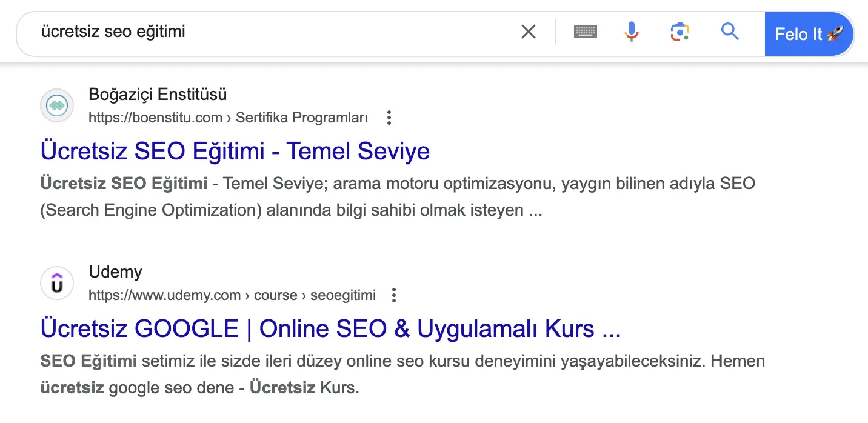Image resolution: width=868 pixels, height=423 pixels.
Task: Open the on-screen keyboard input tool
Action: click(x=586, y=32)
